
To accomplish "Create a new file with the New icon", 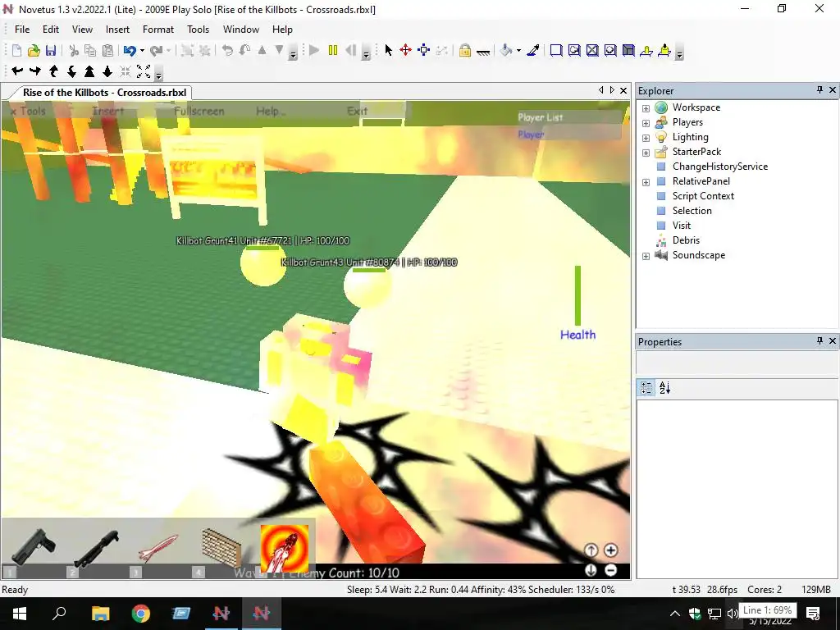I will (x=16, y=50).
